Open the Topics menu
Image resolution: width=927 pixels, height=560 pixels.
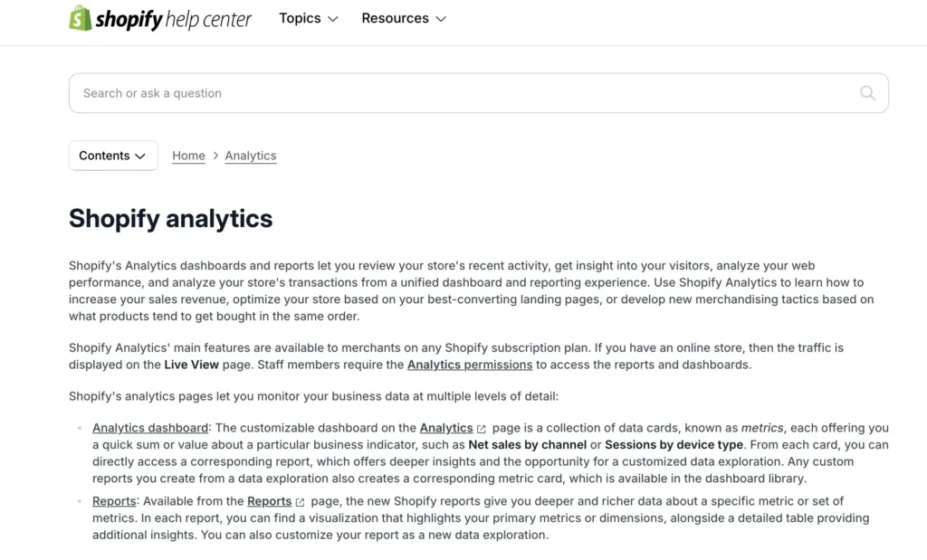point(300,18)
